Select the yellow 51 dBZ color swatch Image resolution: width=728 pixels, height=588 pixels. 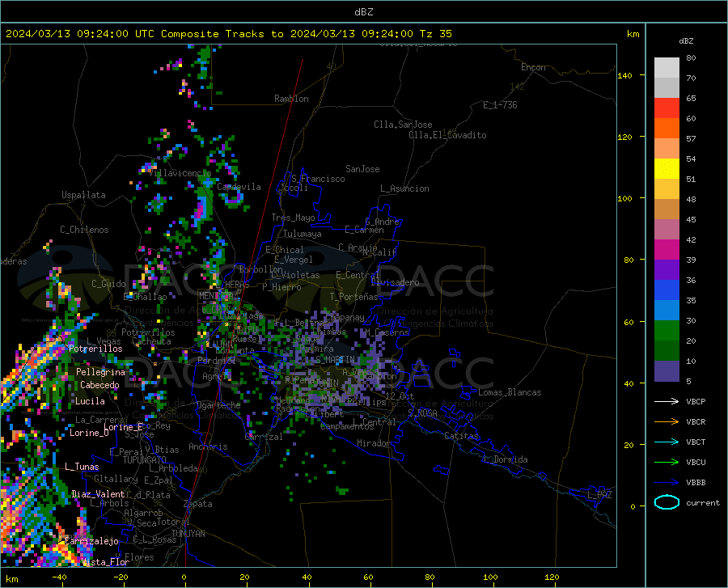click(x=667, y=169)
